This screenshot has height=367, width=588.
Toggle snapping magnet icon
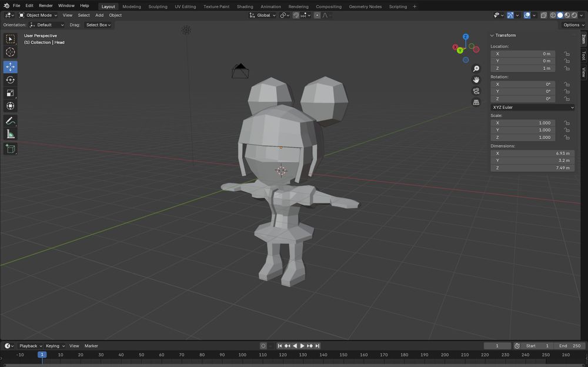coord(296,15)
